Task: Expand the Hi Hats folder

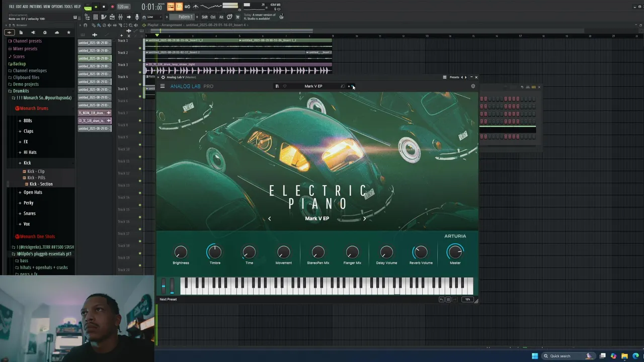Action: point(30,152)
